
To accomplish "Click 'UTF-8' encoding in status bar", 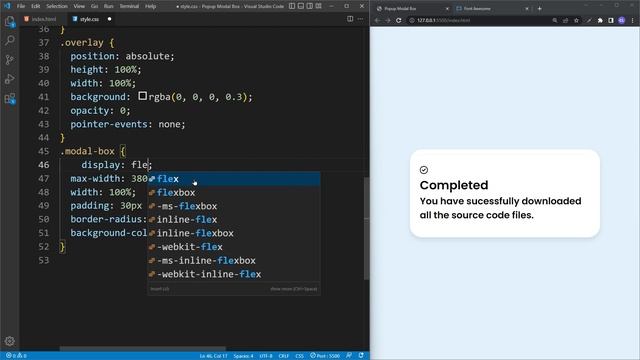I will [x=266, y=356].
